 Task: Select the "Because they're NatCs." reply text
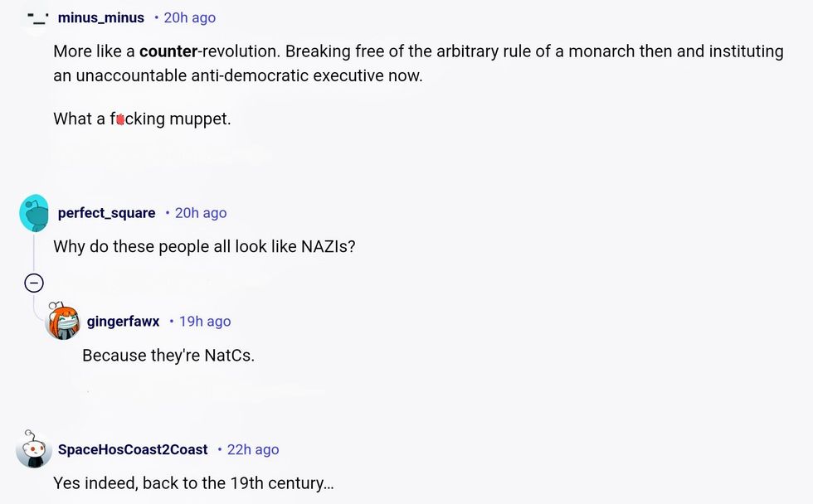168,356
